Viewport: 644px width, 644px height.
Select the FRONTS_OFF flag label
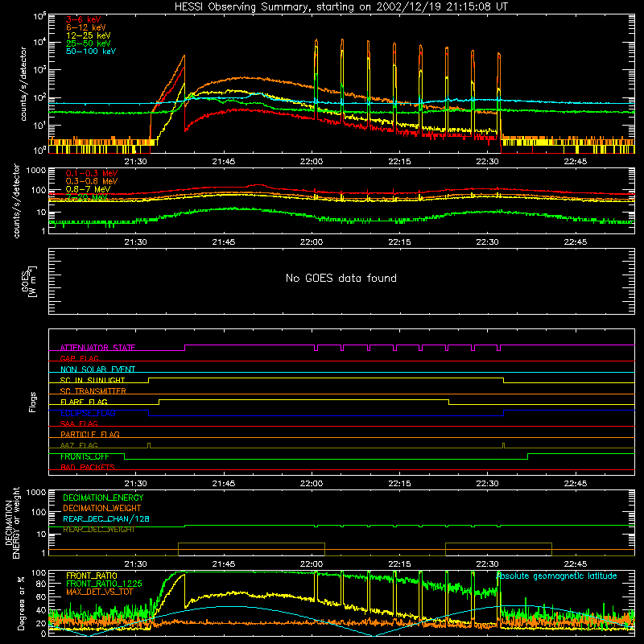coord(85,456)
